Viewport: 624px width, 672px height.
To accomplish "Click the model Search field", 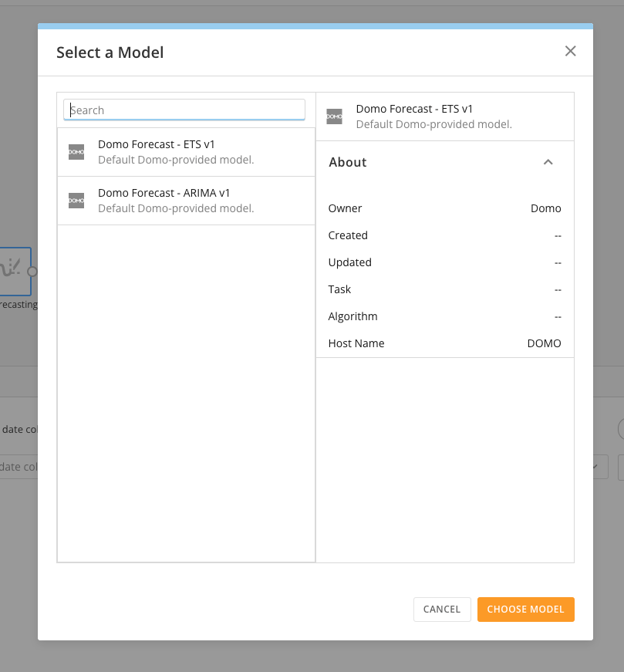I will pos(184,110).
